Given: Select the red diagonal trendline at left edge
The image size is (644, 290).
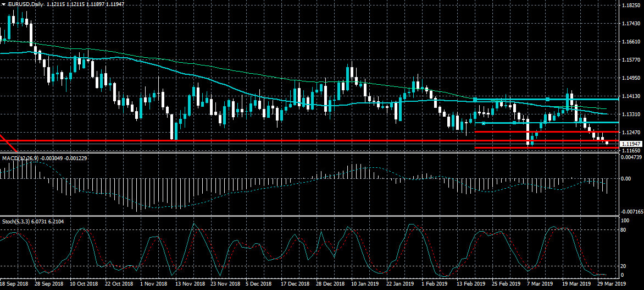Looking at the screenshot, I should pos(8,142).
